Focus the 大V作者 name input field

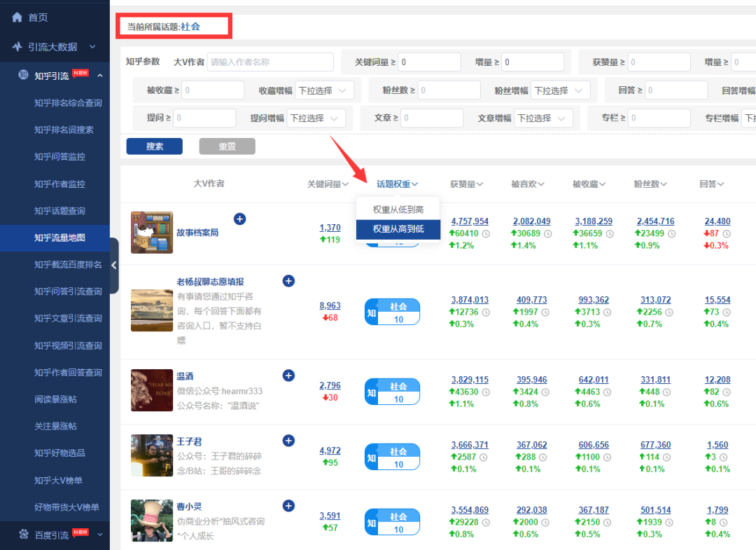point(270,62)
